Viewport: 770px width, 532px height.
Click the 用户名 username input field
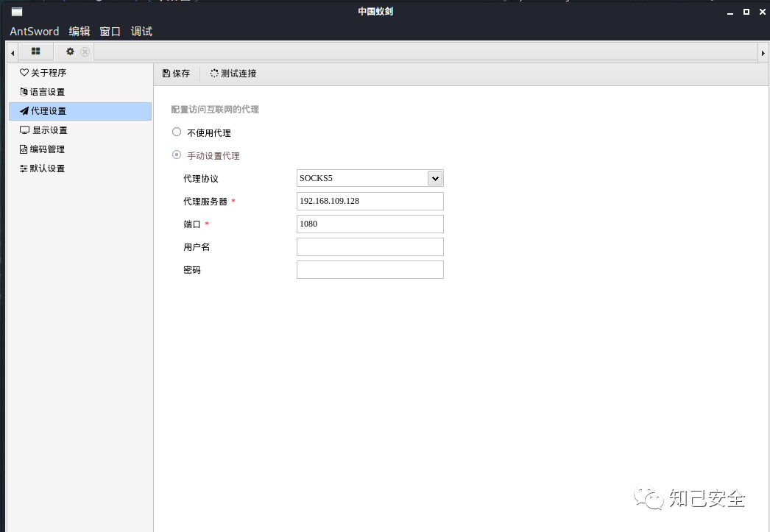(370, 247)
